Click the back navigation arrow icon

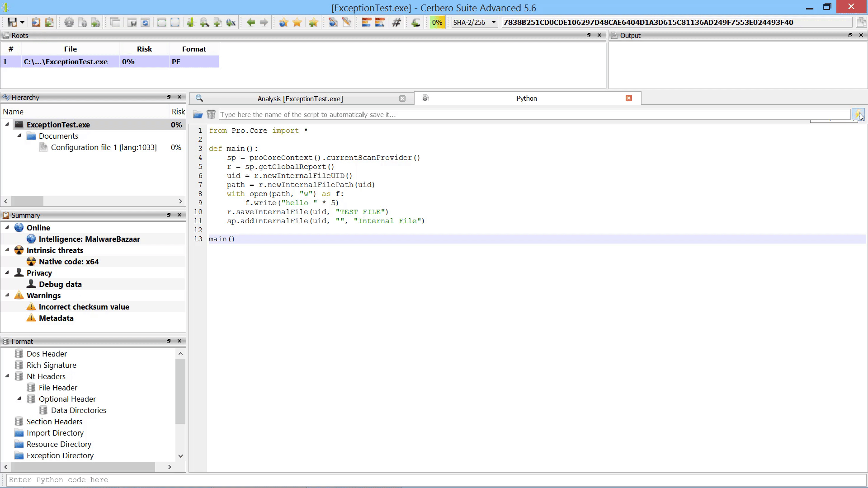251,22
